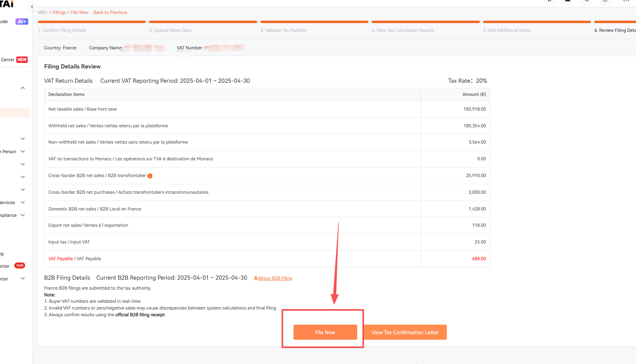This screenshot has height=364, width=636.
Task: Select Domestic B2B net sales row label
Action: pyautogui.click(x=95, y=209)
